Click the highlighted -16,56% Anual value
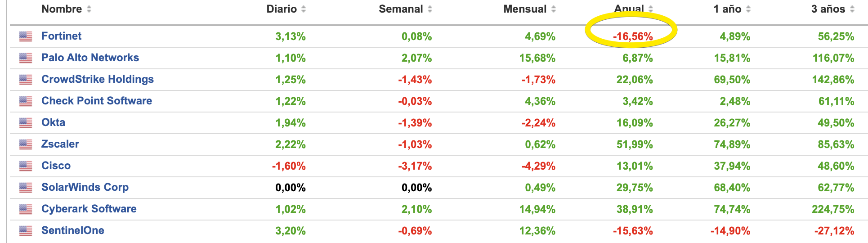Viewport: 868px width, 243px height. [633, 36]
